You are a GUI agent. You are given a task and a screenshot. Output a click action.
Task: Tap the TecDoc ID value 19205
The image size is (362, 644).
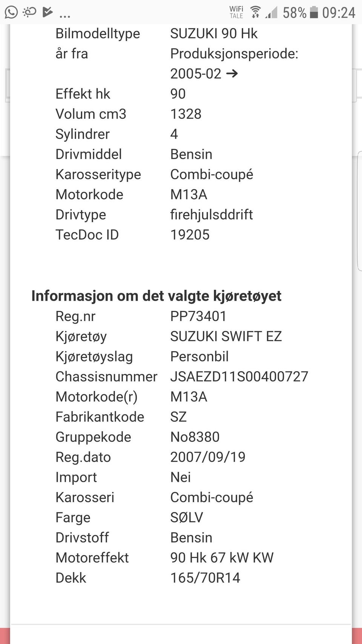tap(190, 235)
